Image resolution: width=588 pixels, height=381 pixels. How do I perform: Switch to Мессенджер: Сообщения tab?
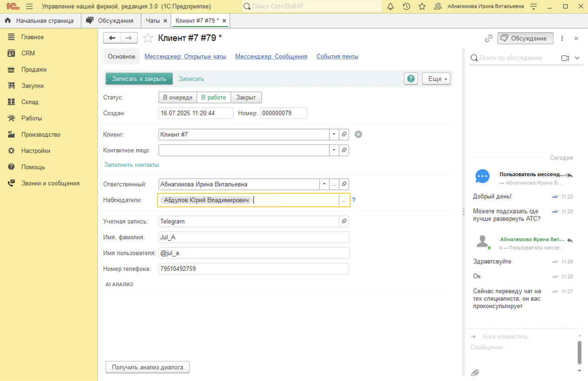tap(271, 57)
